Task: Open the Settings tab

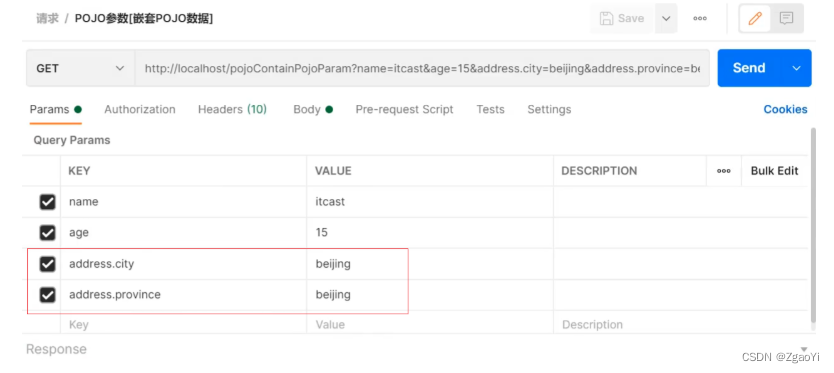Action: [549, 110]
